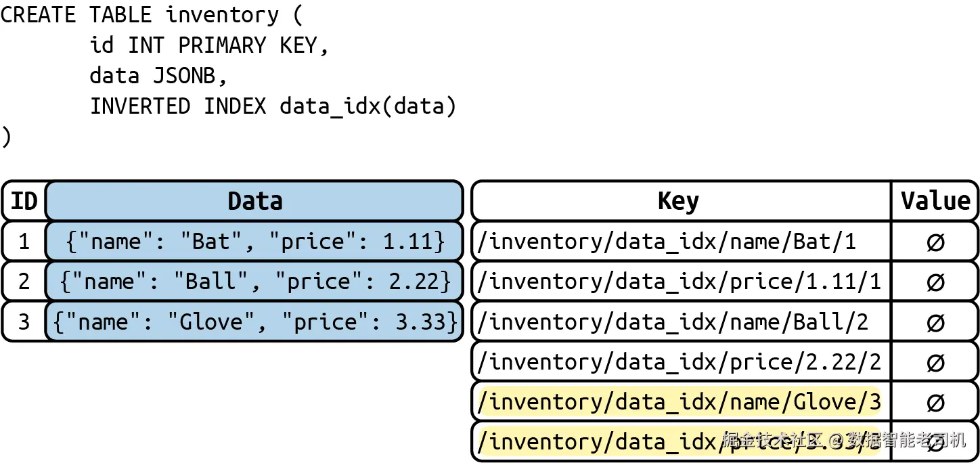Viewport: 980px width, 463px height.
Task: Select the Key column header
Action: [678, 201]
